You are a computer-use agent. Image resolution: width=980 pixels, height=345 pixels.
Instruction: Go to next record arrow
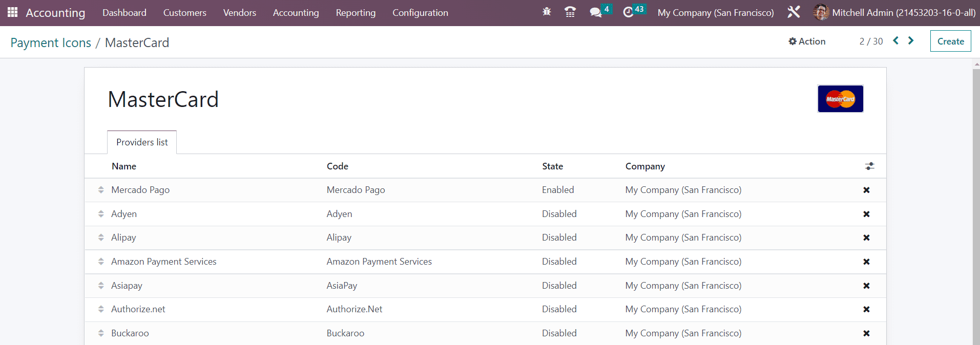(x=911, y=40)
